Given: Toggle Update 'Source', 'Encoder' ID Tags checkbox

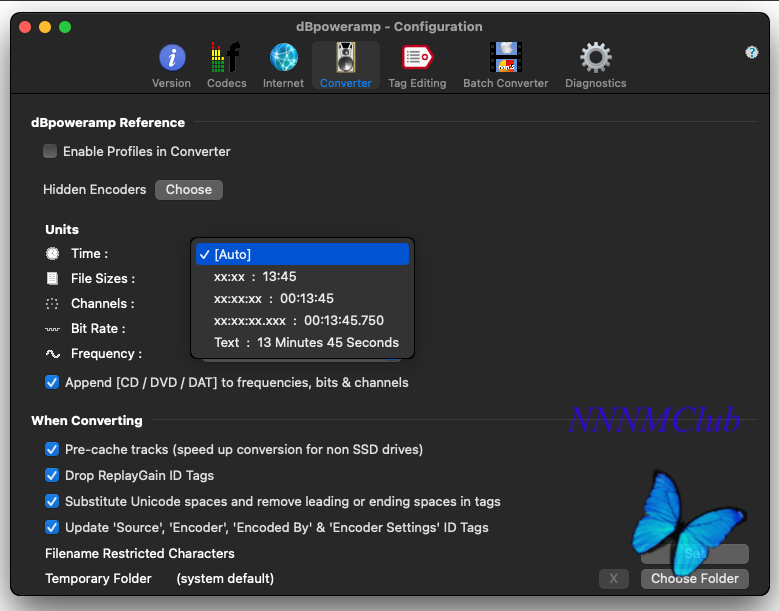Looking at the screenshot, I should point(52,527).
